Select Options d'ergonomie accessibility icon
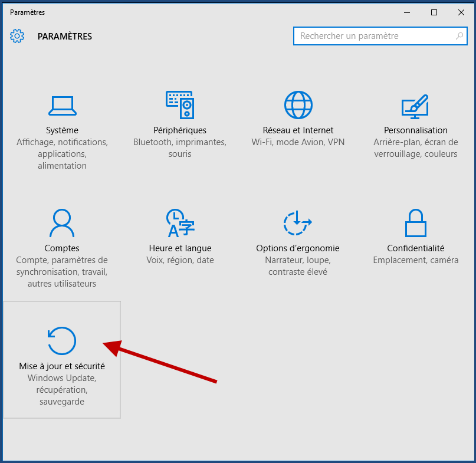The height and width of the screenshot is (463, 476). pos(298,223)
